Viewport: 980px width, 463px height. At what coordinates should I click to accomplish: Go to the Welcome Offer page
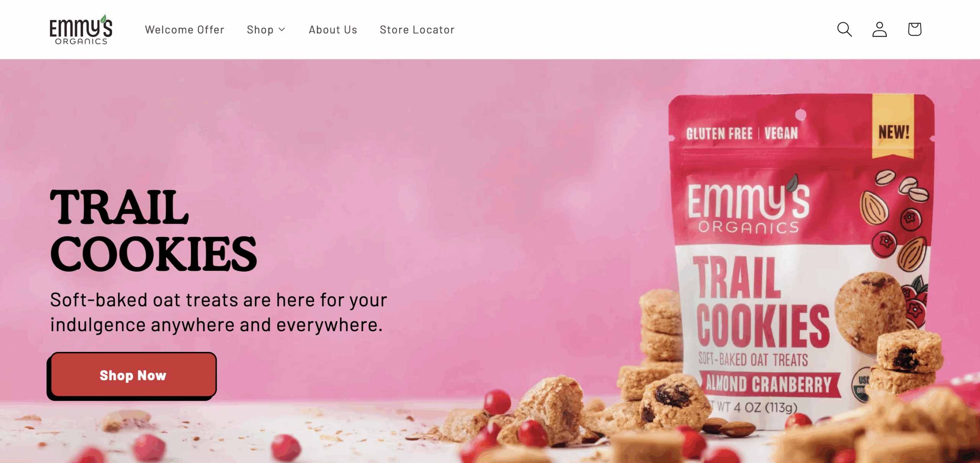click(x=185, y=29)
